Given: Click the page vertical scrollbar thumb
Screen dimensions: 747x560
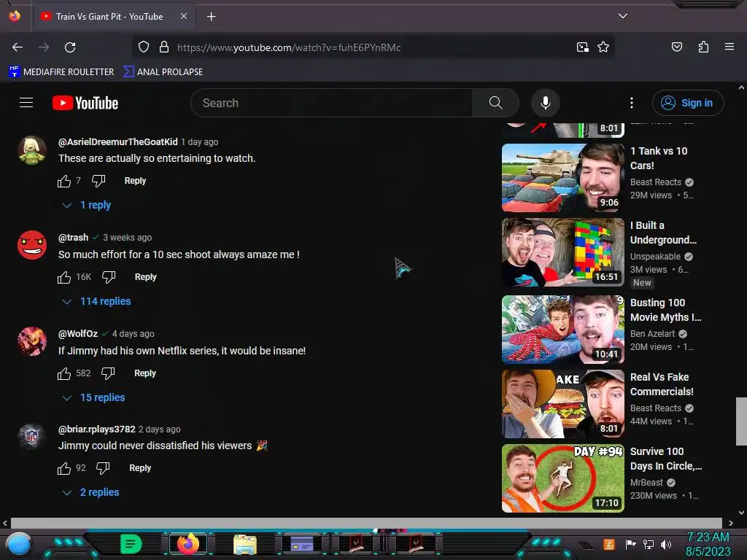Looking at the screenshot, I should 741,421.
